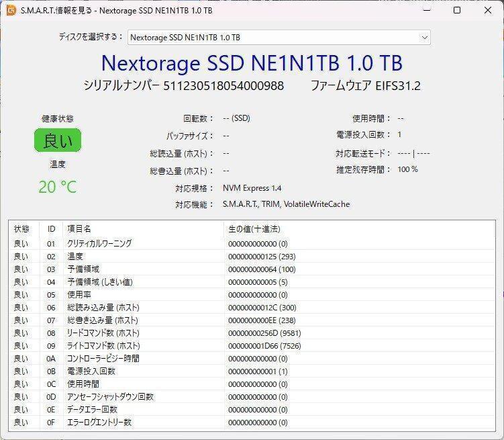Select the 03 予備領域 row
Viewport: 504px width, 440px height.
(252, 269)
